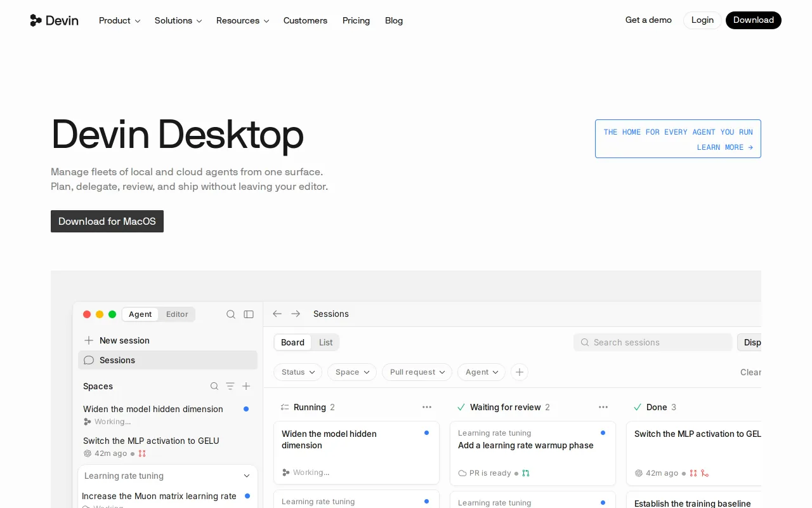This screenshot has height=508, width=812.
Task: Click the forward arrow next to Sessions
Action: coord(296,314)
